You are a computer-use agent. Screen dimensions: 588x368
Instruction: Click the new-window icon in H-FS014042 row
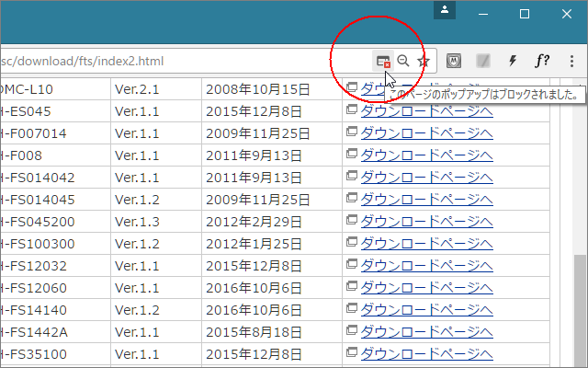351,176
